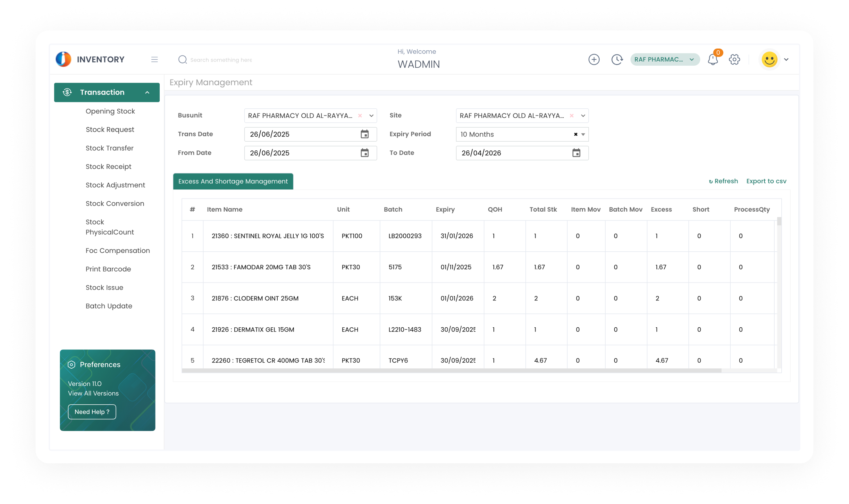The width and height of the screenshot is (849, 504).
Task: Open the history clock icon
Action: pos(617,59)
